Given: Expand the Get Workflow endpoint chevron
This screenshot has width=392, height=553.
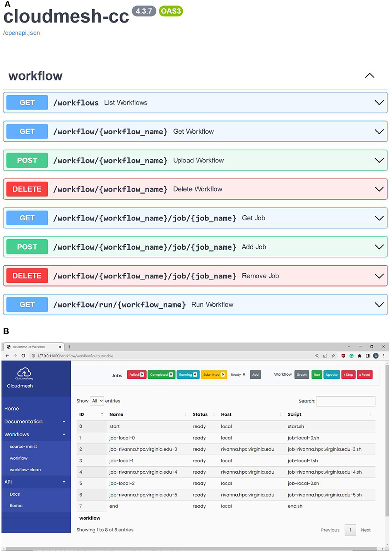Looking at the screenshot, I should point(379,132).
